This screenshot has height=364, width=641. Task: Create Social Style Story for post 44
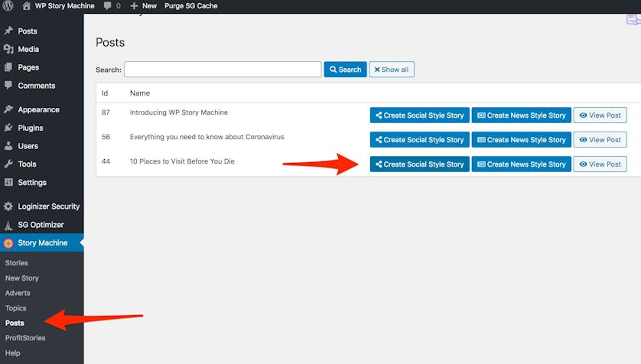click(419, 164)
